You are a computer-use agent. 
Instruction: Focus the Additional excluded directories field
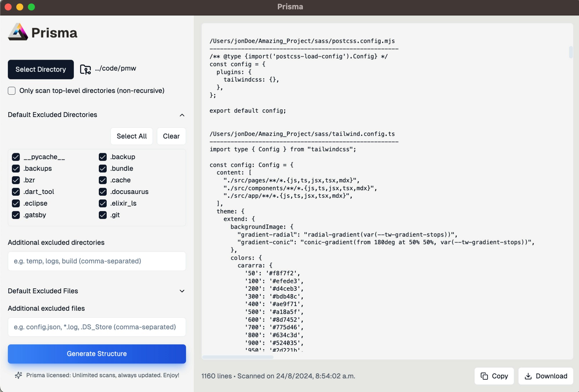(x=97, y=261)
